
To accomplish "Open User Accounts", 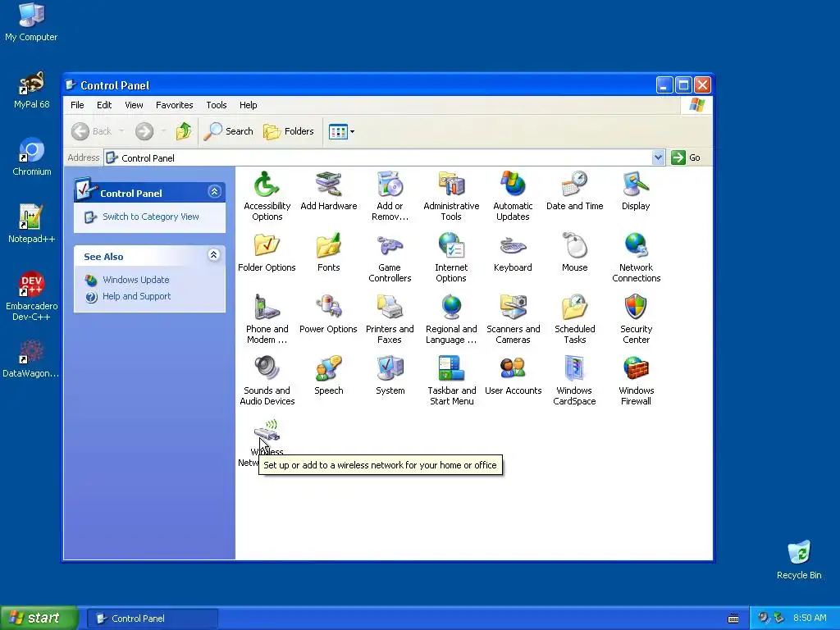I will (x=513, y=376).
